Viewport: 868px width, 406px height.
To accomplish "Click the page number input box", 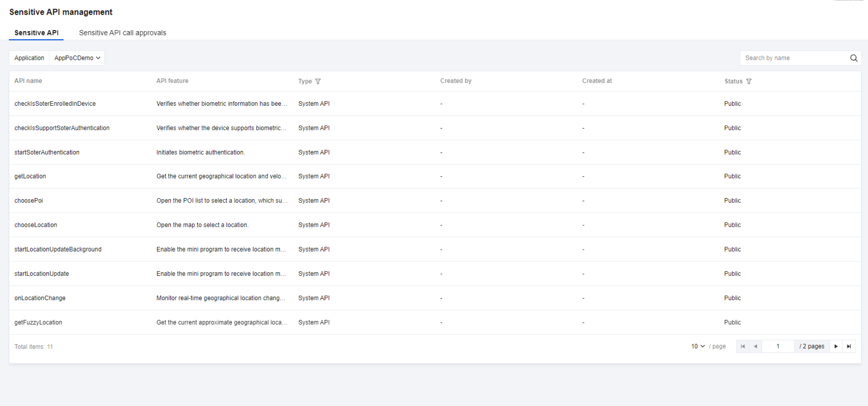I will click(x=778, y=346).
